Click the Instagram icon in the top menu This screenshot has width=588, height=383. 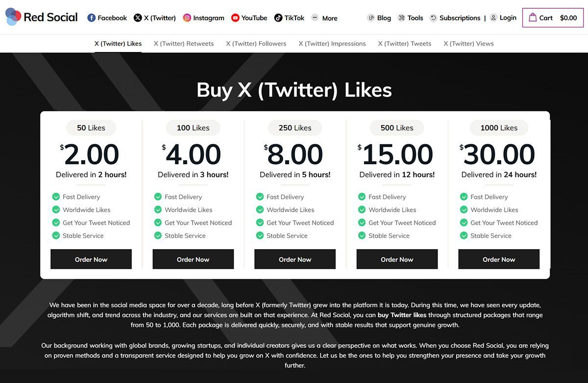point(187,18)
